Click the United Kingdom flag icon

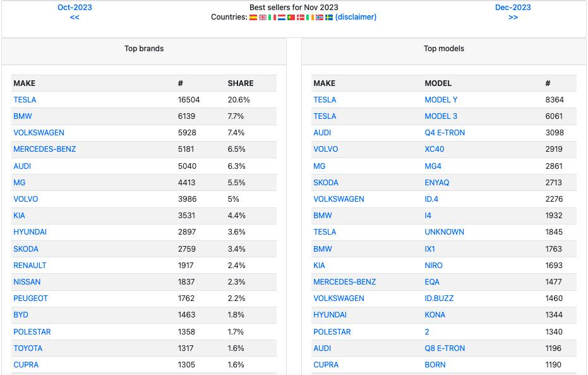click(263, 18)
